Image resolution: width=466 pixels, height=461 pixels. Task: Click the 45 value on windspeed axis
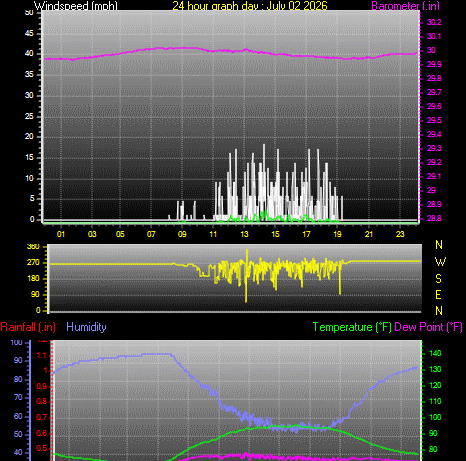[x=29, y=33]
